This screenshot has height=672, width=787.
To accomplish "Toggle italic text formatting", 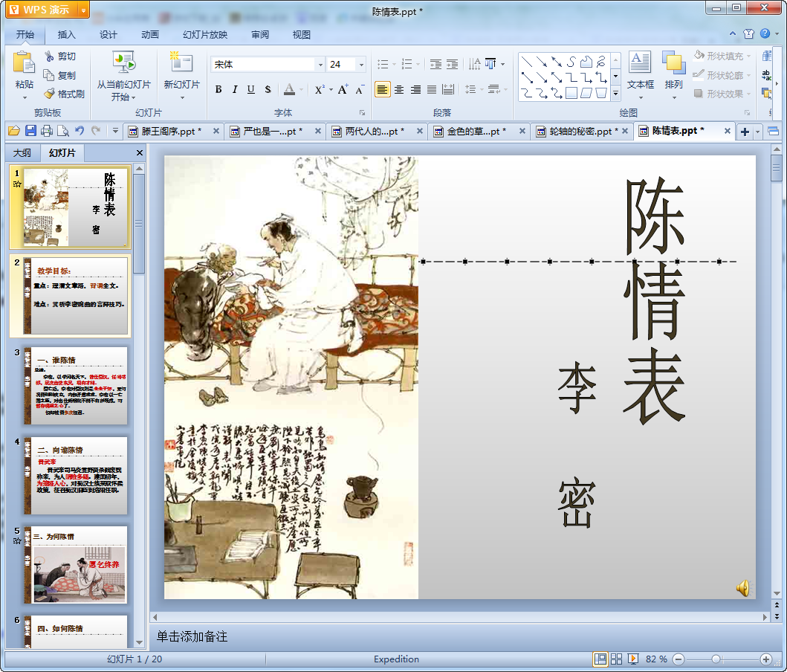I will point(235,90).
